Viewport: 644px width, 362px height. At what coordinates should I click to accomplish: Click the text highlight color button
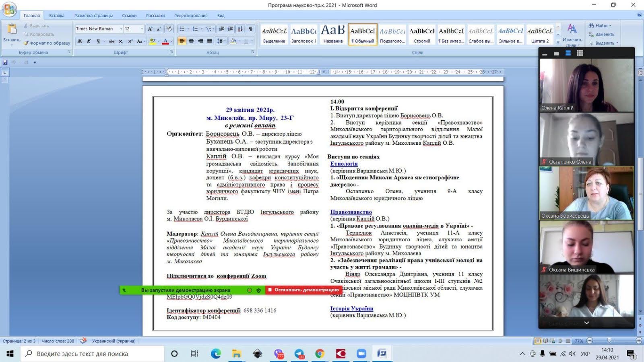pyautogui.click(x=152, y=41)
